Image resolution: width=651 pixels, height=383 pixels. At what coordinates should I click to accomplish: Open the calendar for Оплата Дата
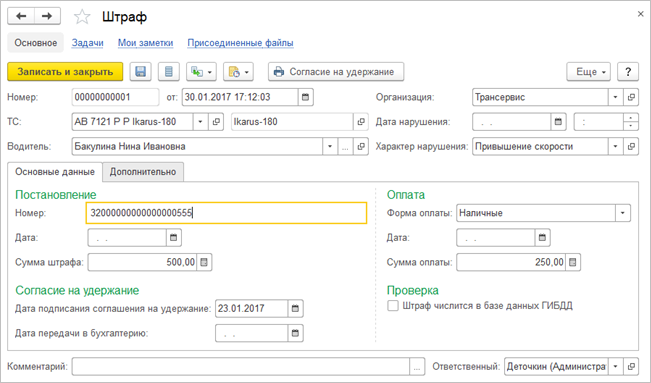click(x=542, y=238)
